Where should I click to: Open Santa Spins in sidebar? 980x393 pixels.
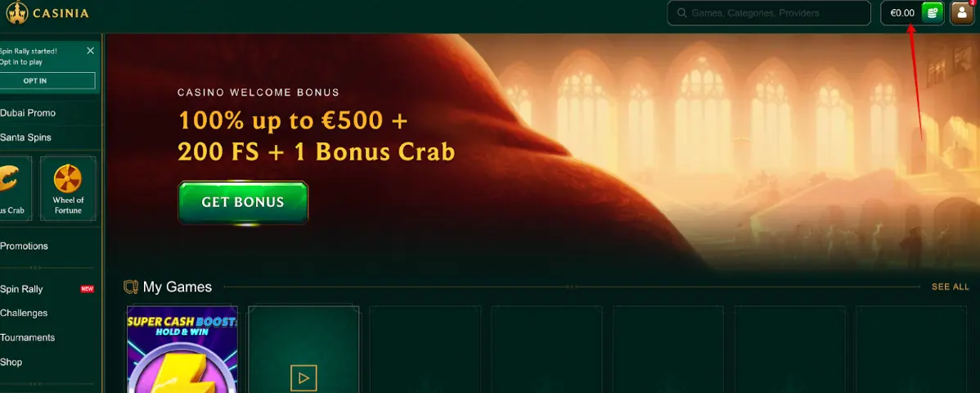(25, 138)
